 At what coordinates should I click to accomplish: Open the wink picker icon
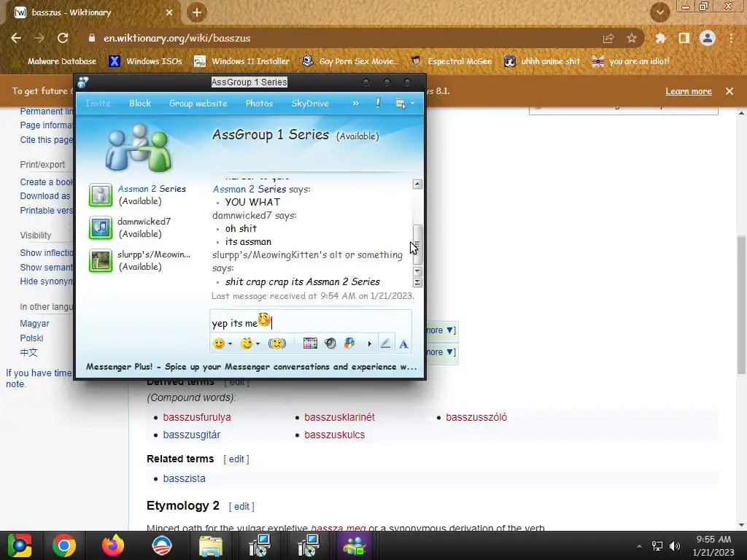tap(247, 343)
